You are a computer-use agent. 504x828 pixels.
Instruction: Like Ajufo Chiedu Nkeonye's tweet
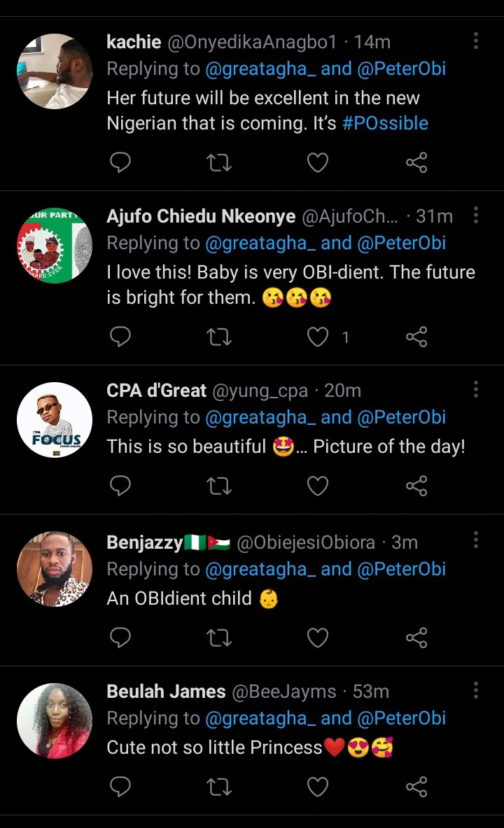[x=318, y=337]
